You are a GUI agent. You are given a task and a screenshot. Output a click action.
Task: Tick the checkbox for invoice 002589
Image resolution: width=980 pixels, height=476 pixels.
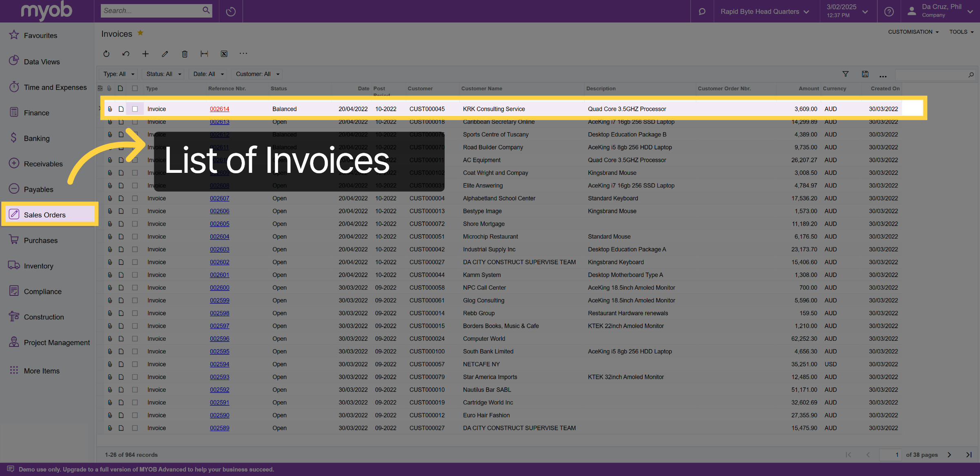[x=135, y=428]
